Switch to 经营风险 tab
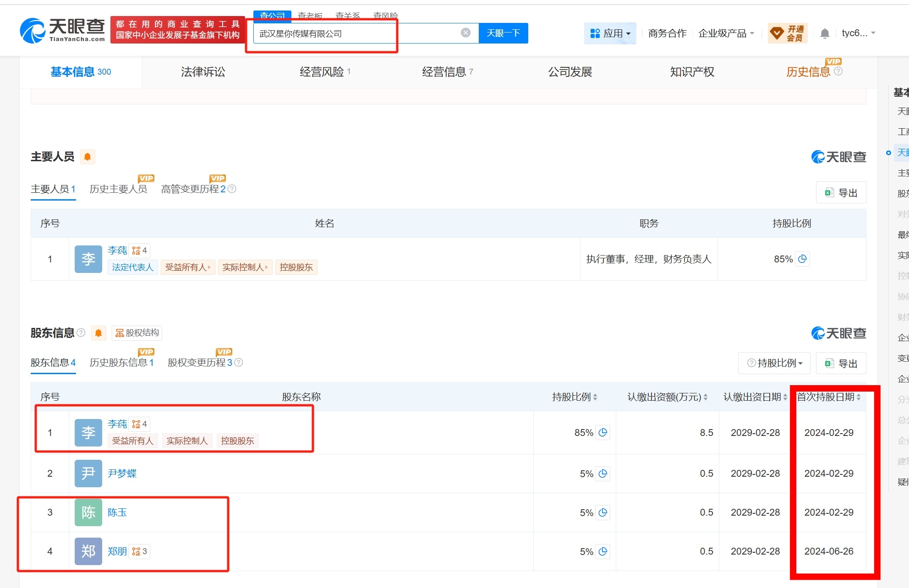The image size is (909, 588). (x=325, y=72)
